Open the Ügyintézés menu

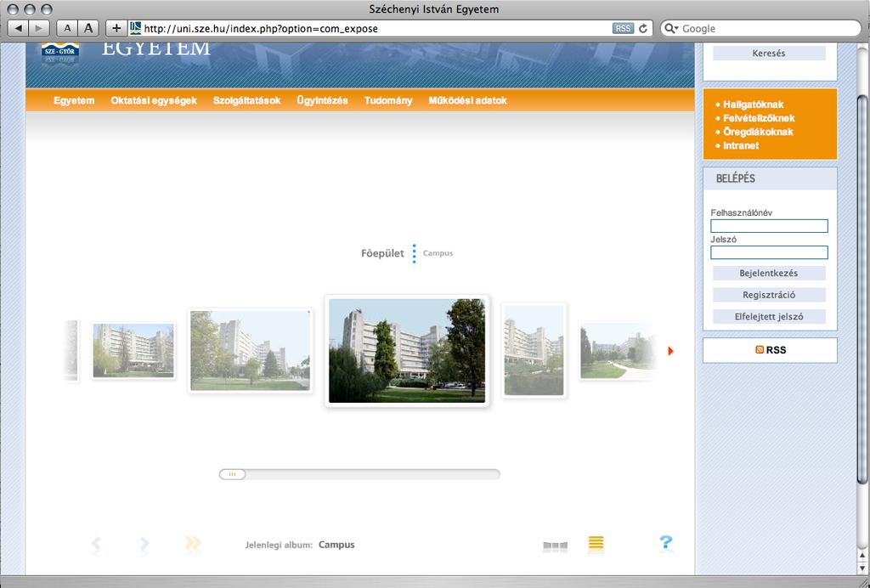click(x=322, y=100)
